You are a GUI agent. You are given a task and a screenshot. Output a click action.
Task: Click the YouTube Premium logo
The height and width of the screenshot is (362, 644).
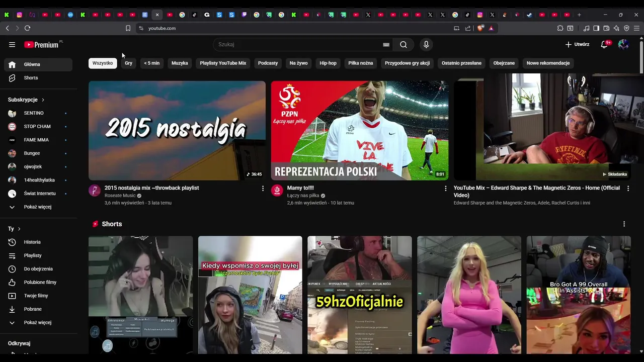(x=41, y=44)
